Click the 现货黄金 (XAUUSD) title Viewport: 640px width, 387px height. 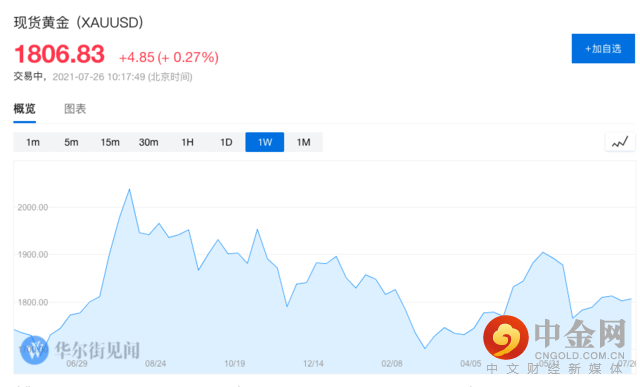pyautogui.click(x=79, y=22)
